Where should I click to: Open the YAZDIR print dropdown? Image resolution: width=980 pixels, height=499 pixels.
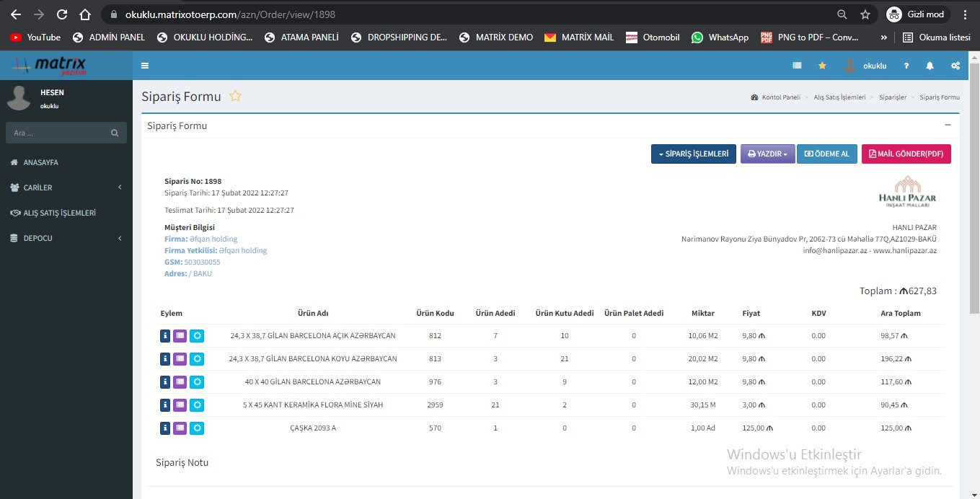click(767, 154)
